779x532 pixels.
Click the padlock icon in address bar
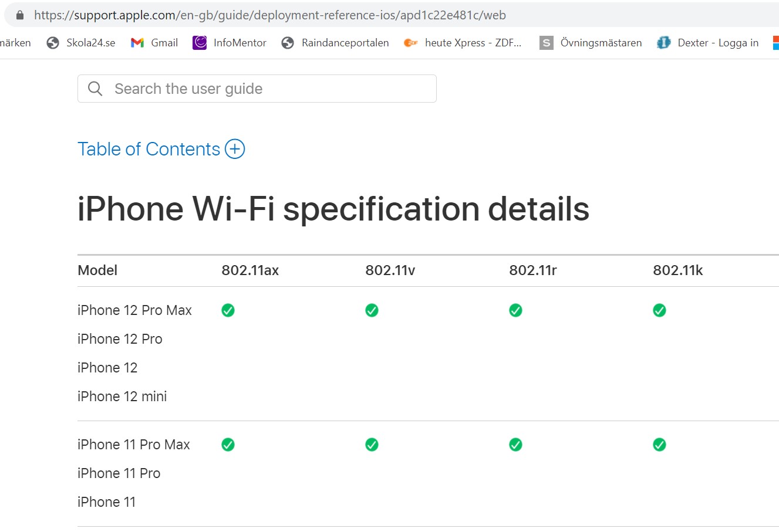tap(20, 15)
